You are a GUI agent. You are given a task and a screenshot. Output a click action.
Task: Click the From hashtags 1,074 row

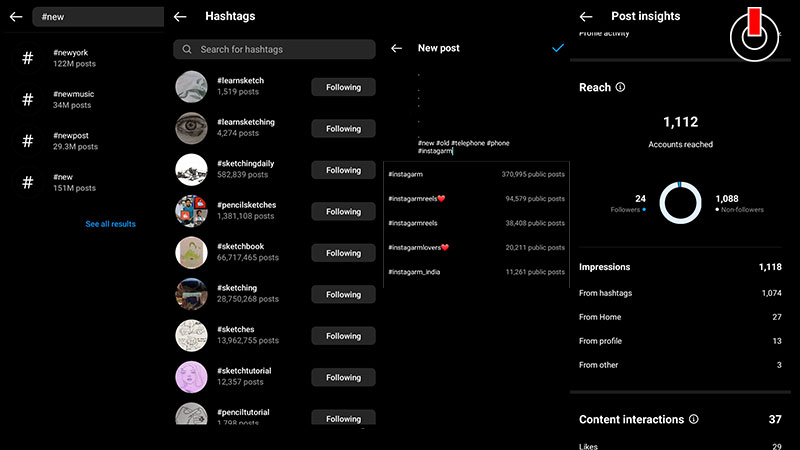click(x=680, y=293)
